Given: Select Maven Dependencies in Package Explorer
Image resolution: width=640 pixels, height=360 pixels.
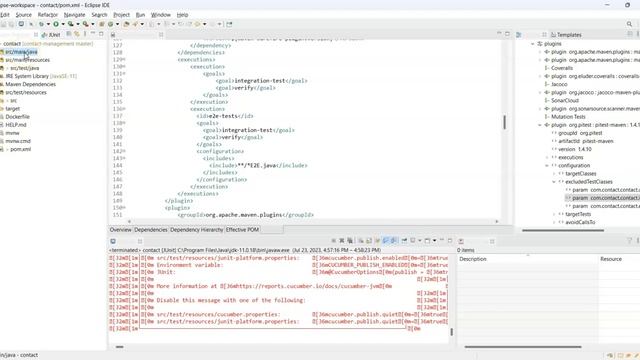Looking at the screenshot, I should pos(31,84).
